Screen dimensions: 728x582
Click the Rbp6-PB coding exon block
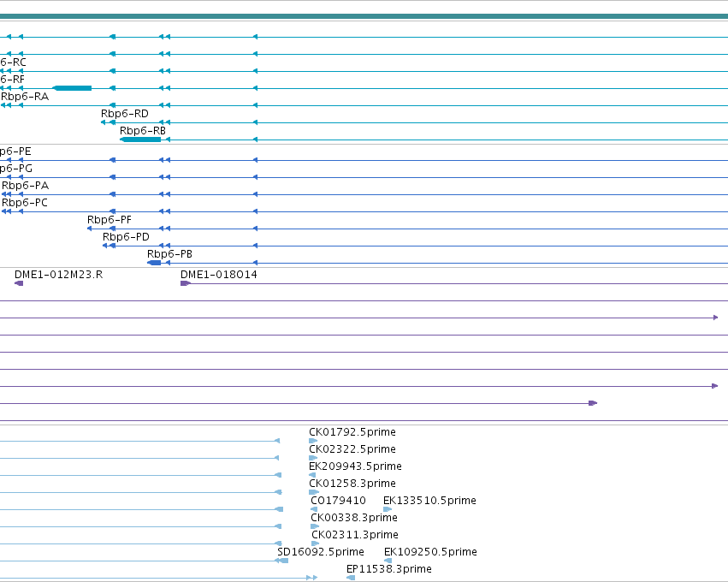(x=154, y=263)
